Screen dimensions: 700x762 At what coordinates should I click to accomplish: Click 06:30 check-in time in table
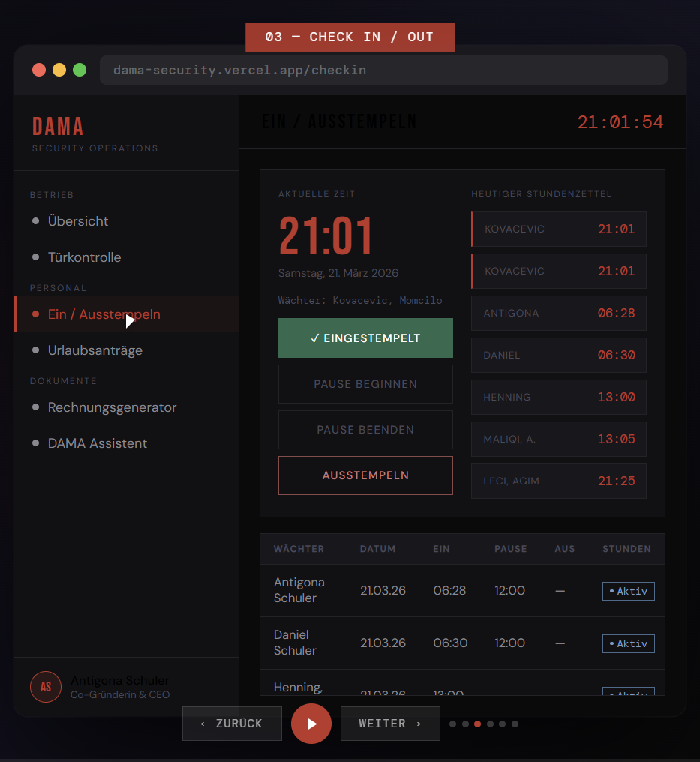tap(450, 643)
